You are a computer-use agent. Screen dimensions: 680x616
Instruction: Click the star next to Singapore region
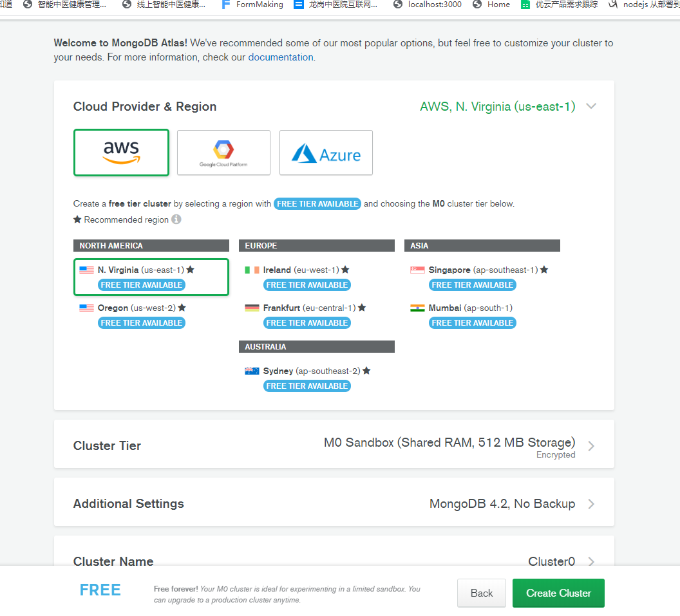544,270
